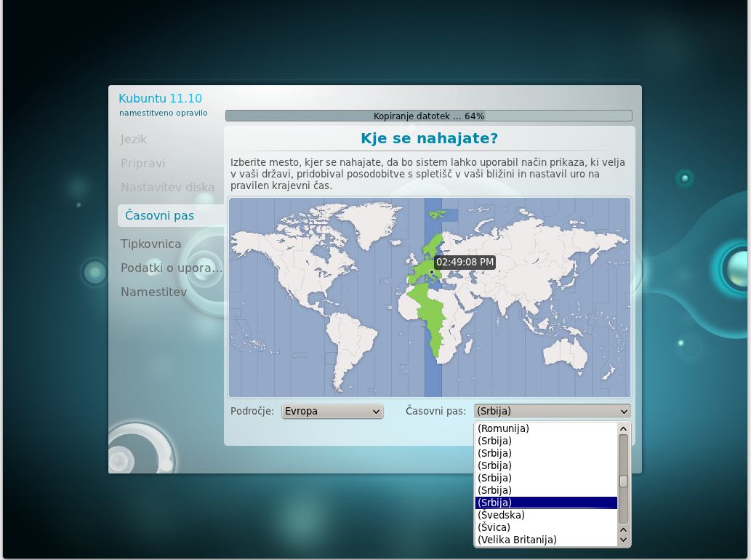The height and width of the screenshot is (560, 751).
Task: Select the highlighted (Srbija) list entry
Action: coord(545,503)
